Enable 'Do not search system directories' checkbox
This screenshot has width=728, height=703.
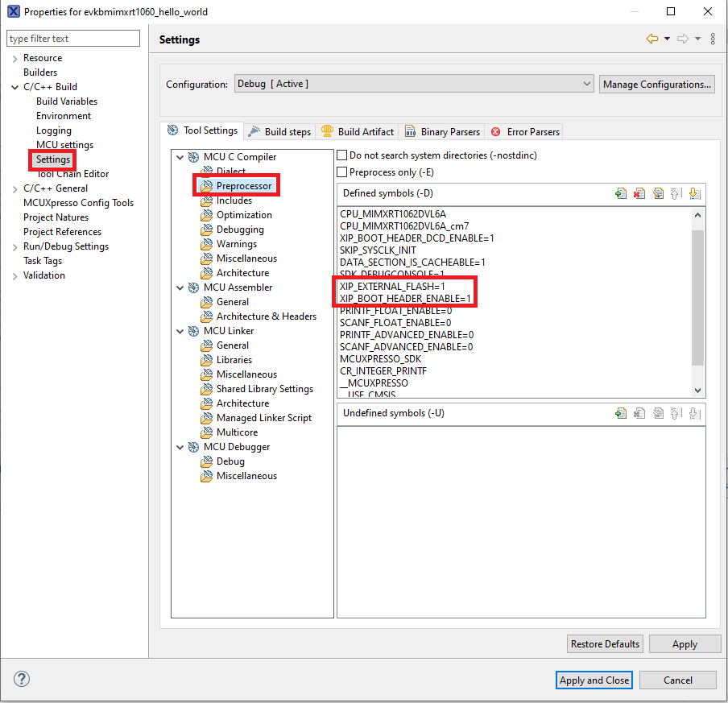click(342, 155)
